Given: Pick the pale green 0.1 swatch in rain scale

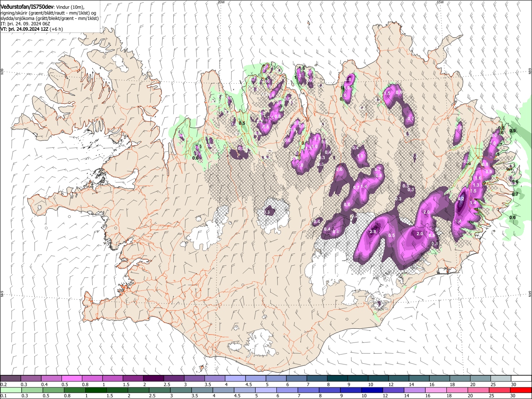Looking at the screenshot, I should click(x=10, y=390).
